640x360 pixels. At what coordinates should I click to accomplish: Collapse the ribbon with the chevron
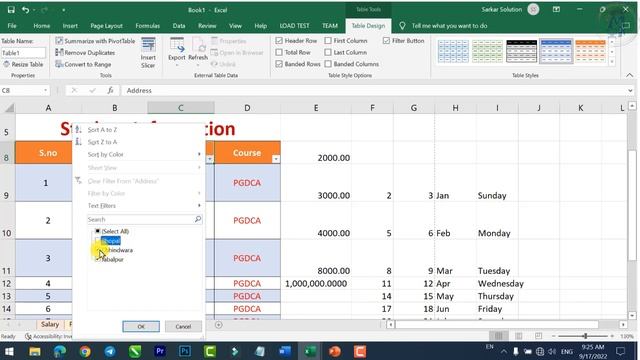[629, 75]
